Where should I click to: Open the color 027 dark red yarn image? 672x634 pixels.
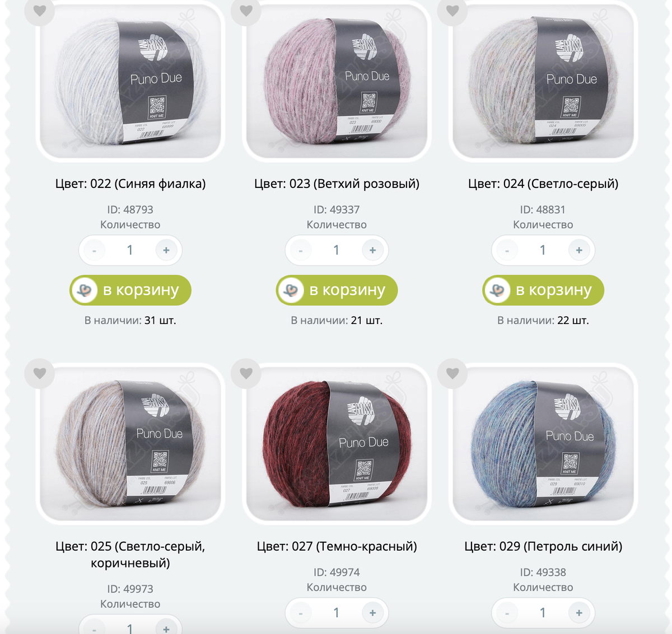tap(337, 443)
